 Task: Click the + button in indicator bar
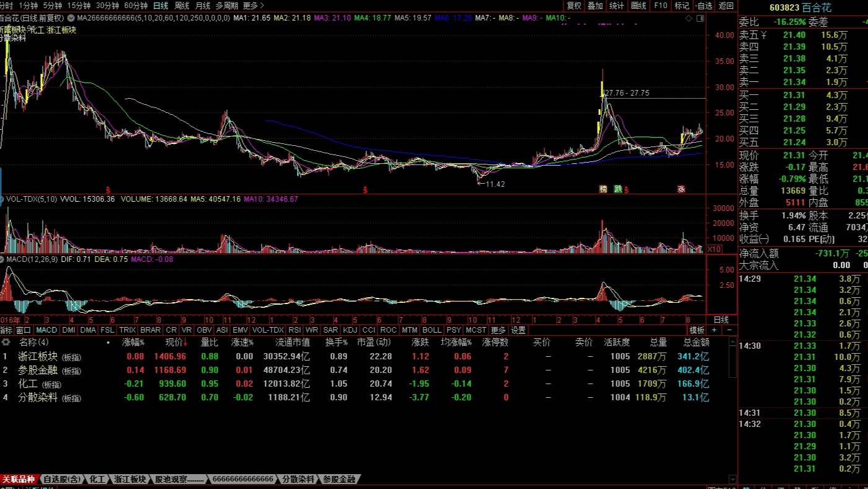point(714,330)
